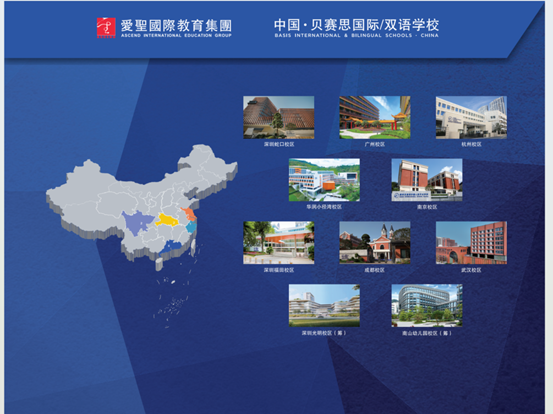Click the yellow Hubei province on map
The height and width of the screenshot is (414, 553).
click(168, 220)
